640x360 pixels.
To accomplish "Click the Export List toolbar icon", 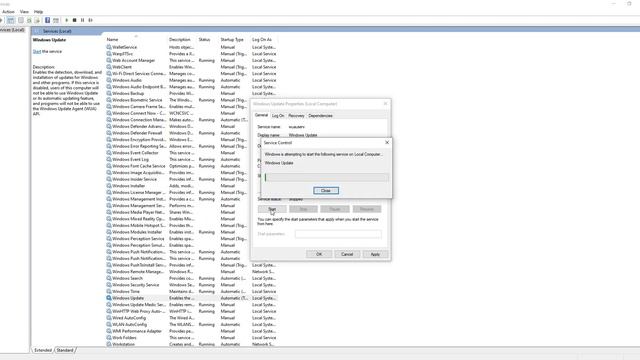I will [x=37, y=20].
